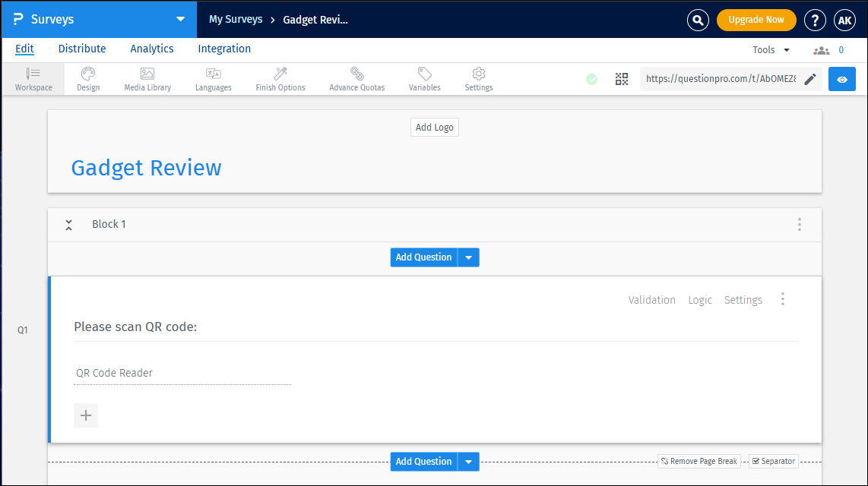Switch to the Analytics tab
Screen dimensions: 868x486
(152, 49)
